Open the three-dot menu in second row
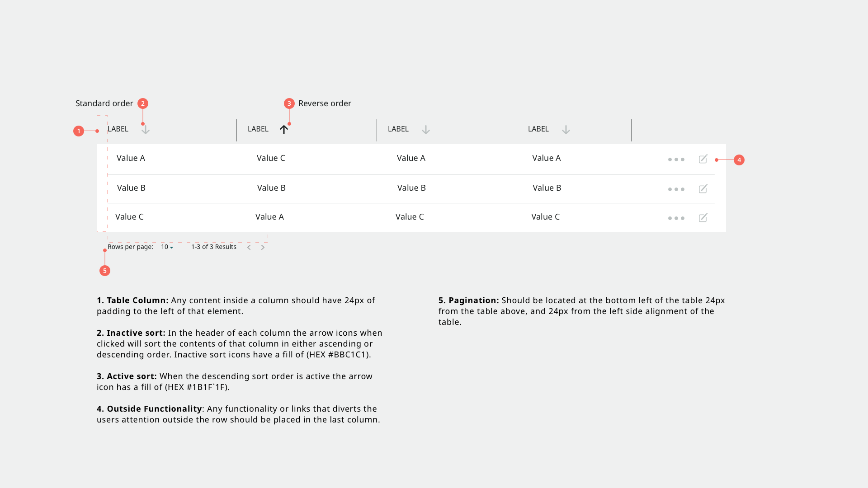This screenshot has height=488, width=868. coord(676,189)
